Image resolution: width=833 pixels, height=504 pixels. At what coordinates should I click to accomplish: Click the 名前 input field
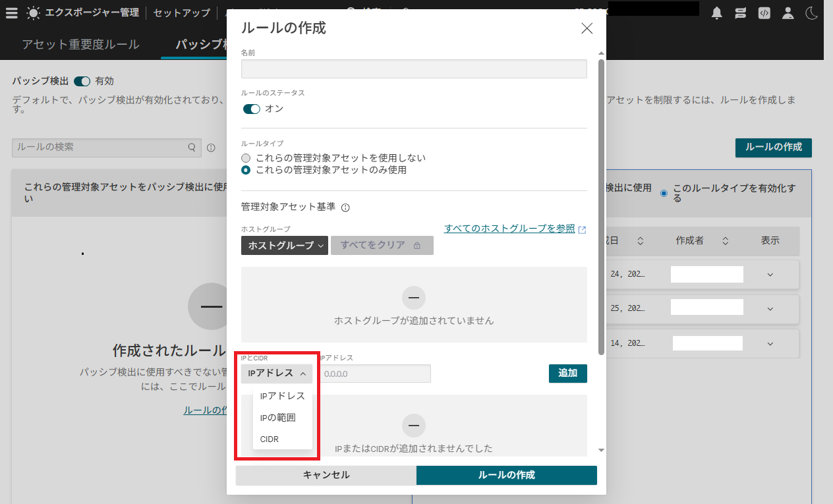click(414, 69)
